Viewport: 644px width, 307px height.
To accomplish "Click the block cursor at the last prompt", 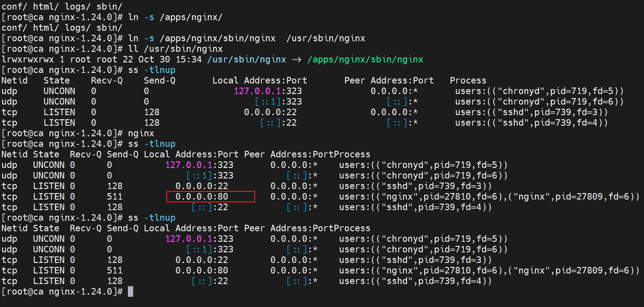I will coord(130,291).
